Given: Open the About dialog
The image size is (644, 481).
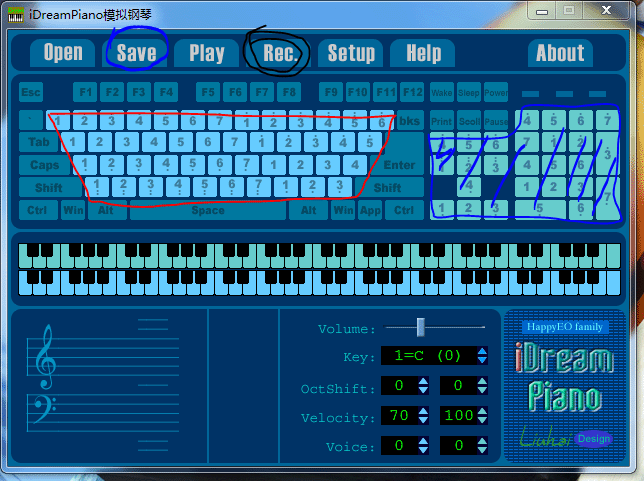Looking at the screenshot, I should pyautogui.click(x=560, y=53).
